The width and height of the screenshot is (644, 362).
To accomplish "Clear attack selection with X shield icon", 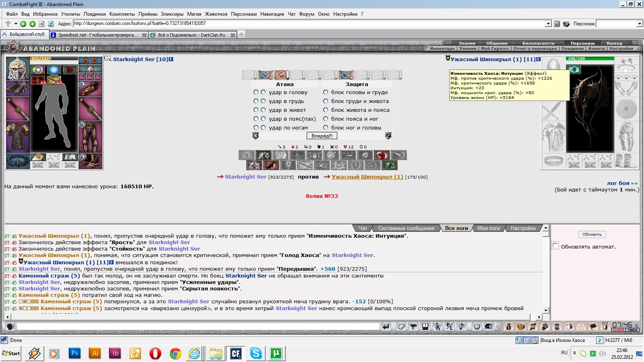I will [x=256, y=136].
